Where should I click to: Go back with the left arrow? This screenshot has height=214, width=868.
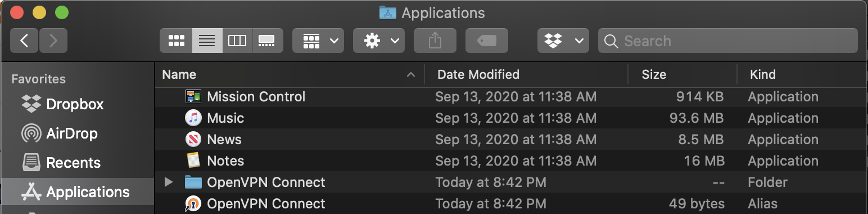coord(24,41)
